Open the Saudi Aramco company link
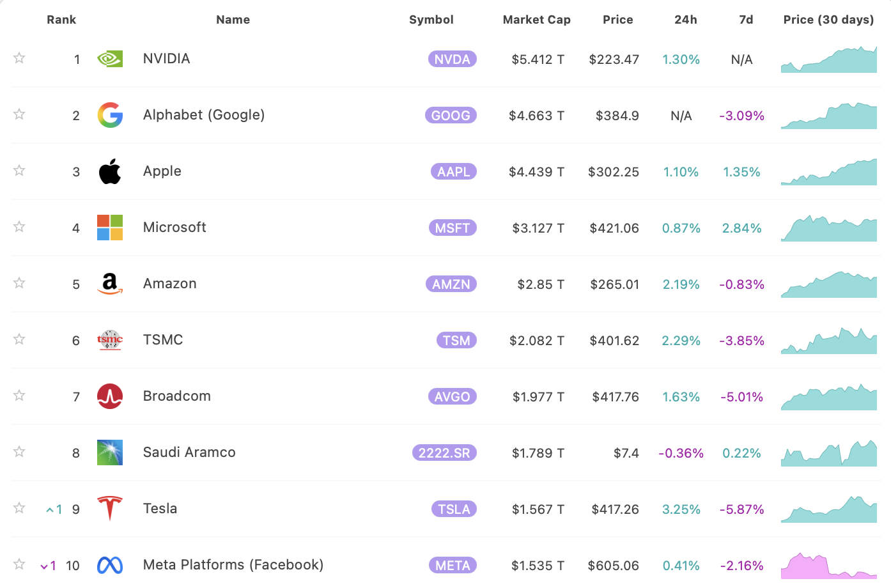This screenshot has height=588, width=891. click(x=189, y=453)
